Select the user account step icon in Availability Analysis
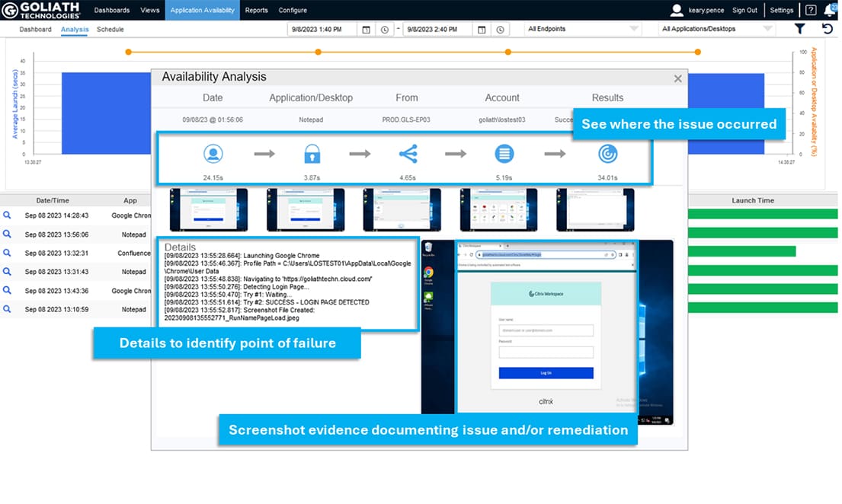This screenshot has height=504, width=842. pos(213,154)
